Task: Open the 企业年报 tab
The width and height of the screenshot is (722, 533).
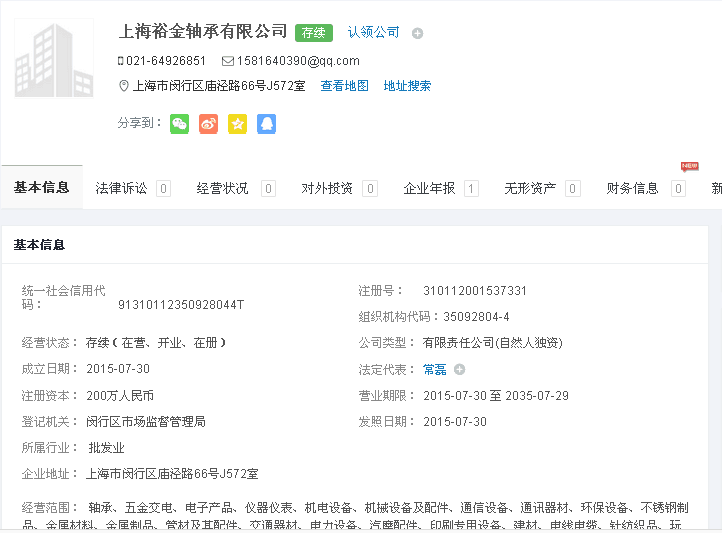Action: pos(429,188)
